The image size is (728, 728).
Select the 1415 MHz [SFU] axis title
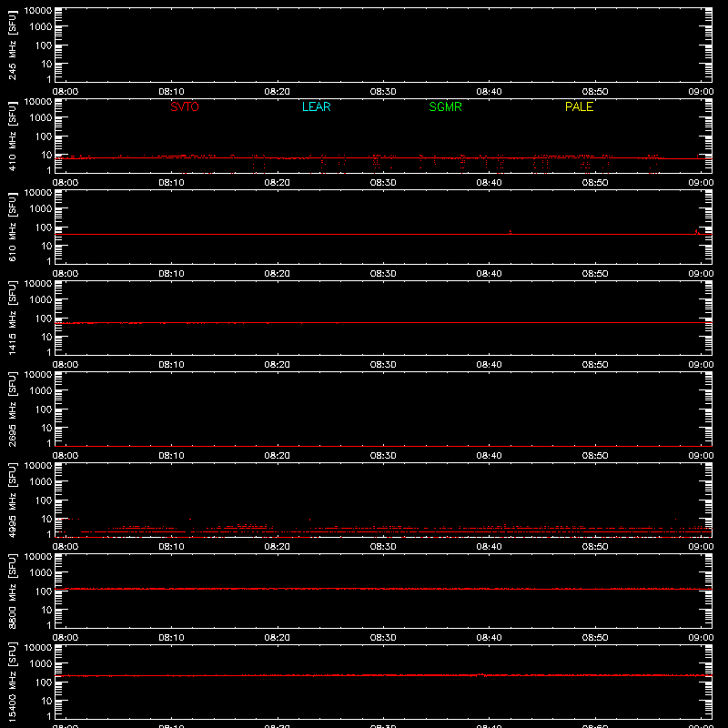[12, 318]
